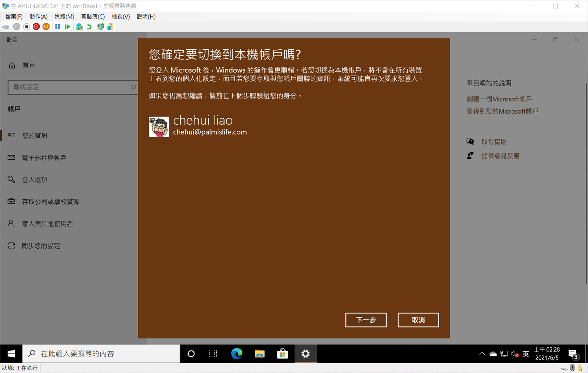Switch input language via 英 indicator
Viewport: 588px width, 373px height.
[526, 354]
